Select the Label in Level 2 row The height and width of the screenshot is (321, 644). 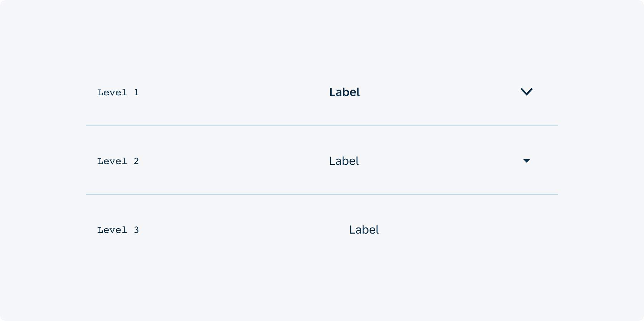pyautogui.click(x=344, y=161)
